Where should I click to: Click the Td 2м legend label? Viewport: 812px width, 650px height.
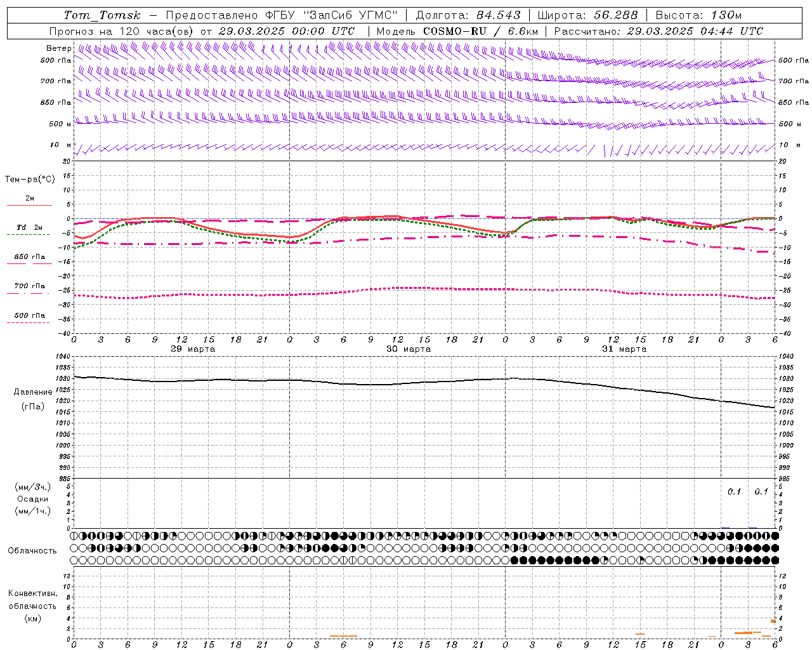pyautogui.click(x=30, y=227)
